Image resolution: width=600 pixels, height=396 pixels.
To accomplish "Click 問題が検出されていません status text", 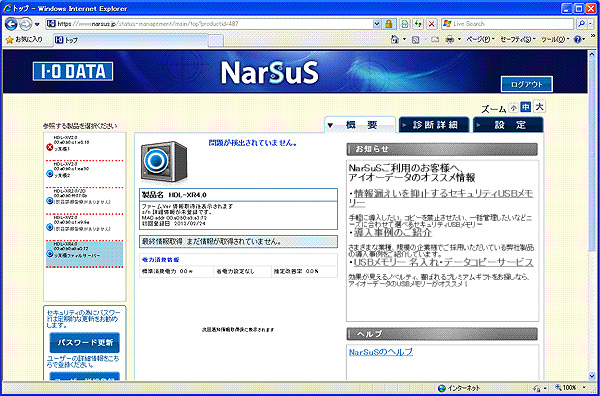I will pos(253,143).
